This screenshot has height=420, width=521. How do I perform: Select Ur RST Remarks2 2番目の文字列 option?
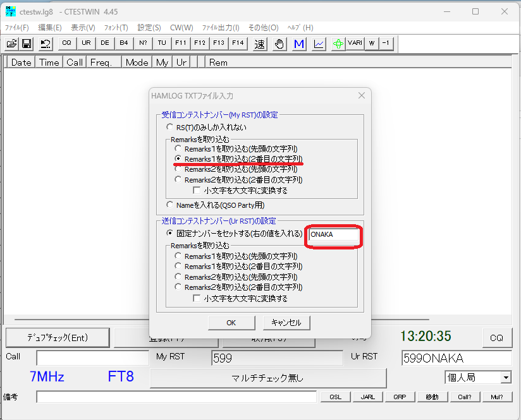(178, 287)
